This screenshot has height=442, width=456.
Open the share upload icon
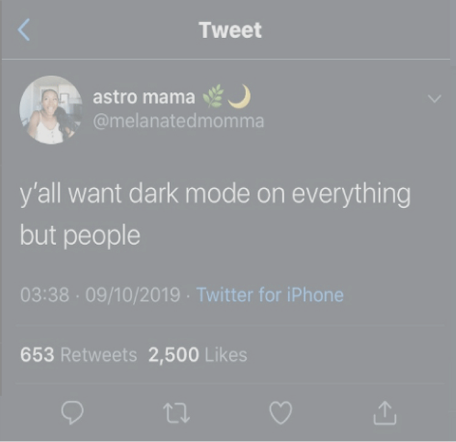tap(385, 413)
